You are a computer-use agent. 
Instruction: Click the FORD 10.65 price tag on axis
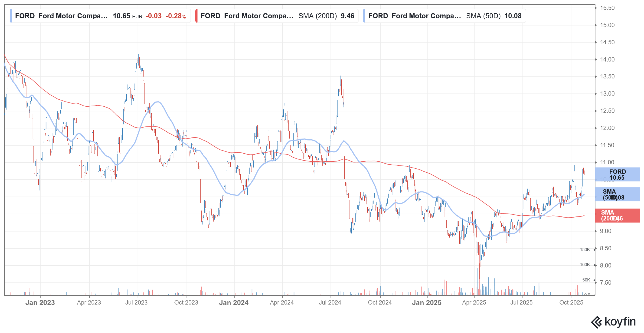[617, 175]
